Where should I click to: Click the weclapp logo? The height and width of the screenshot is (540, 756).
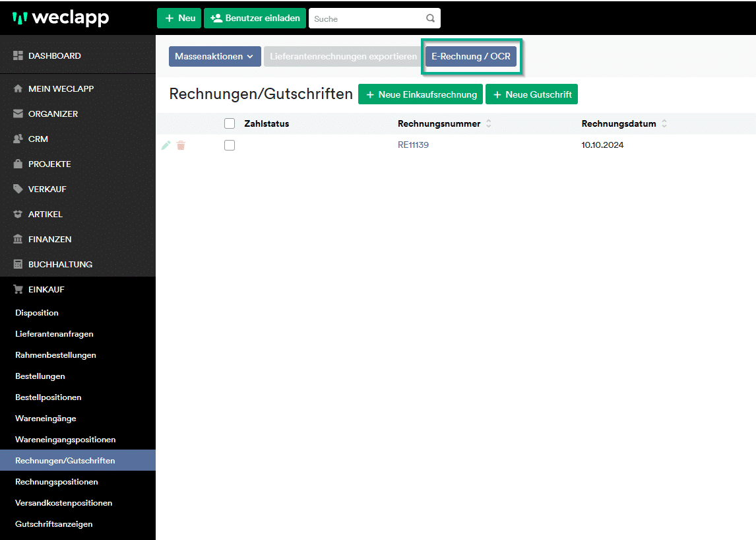point(61,18)
